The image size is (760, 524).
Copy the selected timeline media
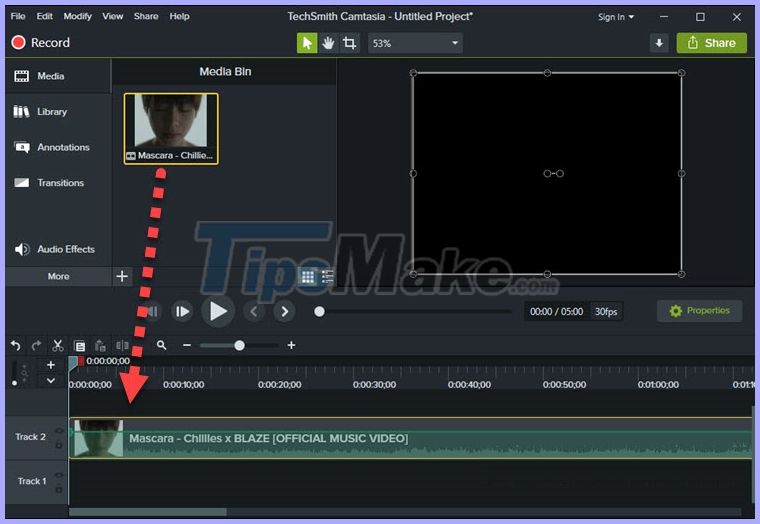pyautogui.click(x=79, y=346)
